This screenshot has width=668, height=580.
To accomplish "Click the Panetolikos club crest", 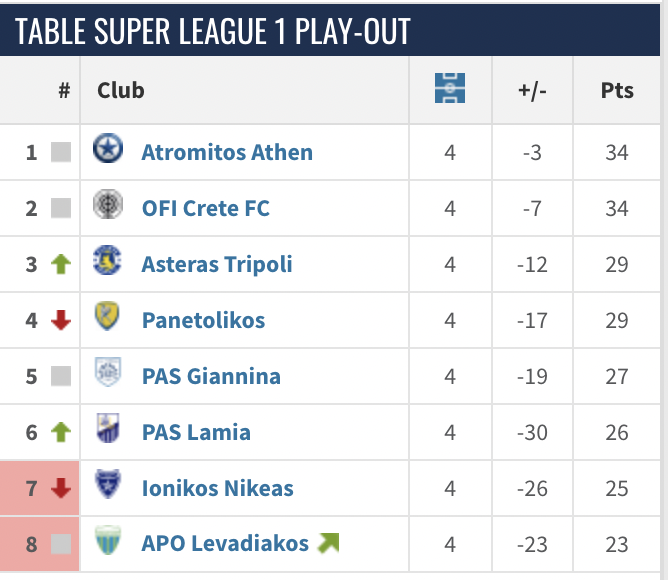I will click(107, 319).
